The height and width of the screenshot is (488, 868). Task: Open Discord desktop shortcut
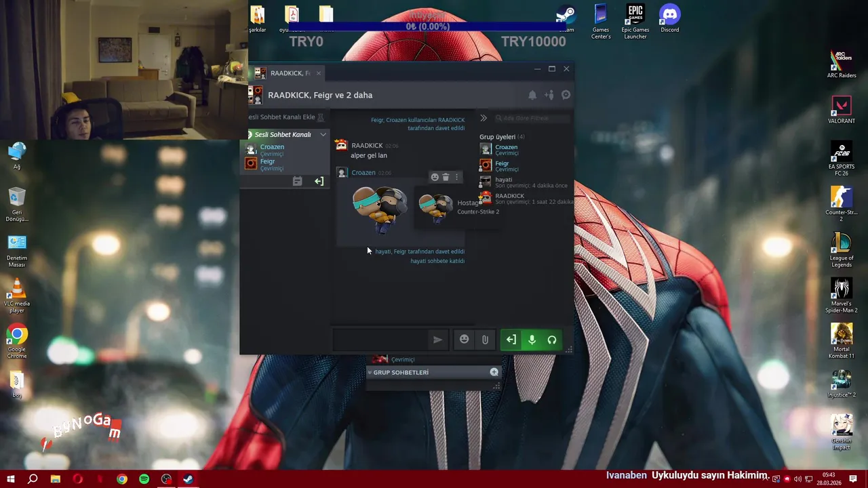[669, 19]
